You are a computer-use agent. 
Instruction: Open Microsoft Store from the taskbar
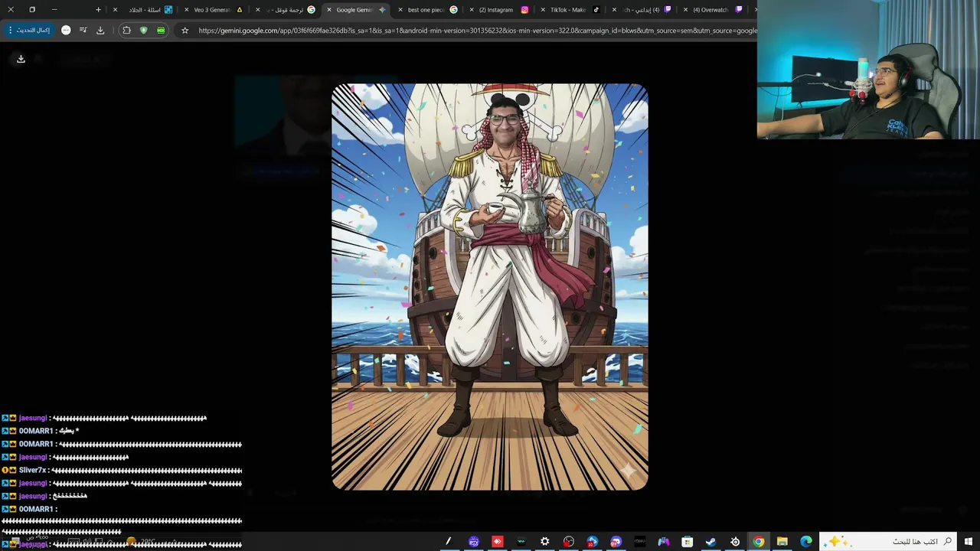tap(687, 542)
